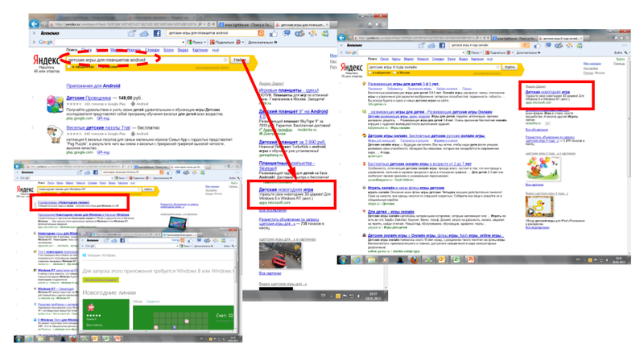Click sheep icon of Веселые детские пазлы

[54, 134]
